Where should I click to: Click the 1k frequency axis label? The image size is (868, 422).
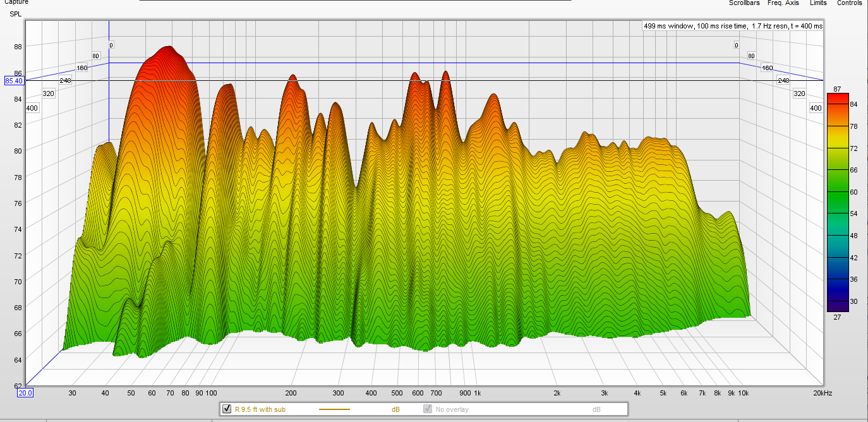[477, 393]
